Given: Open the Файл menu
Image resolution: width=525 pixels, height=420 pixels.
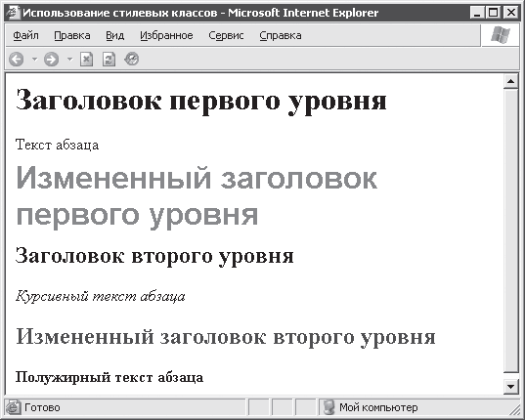Looking at the screenshot, I should pyautogui.click(x=25, y=35).
